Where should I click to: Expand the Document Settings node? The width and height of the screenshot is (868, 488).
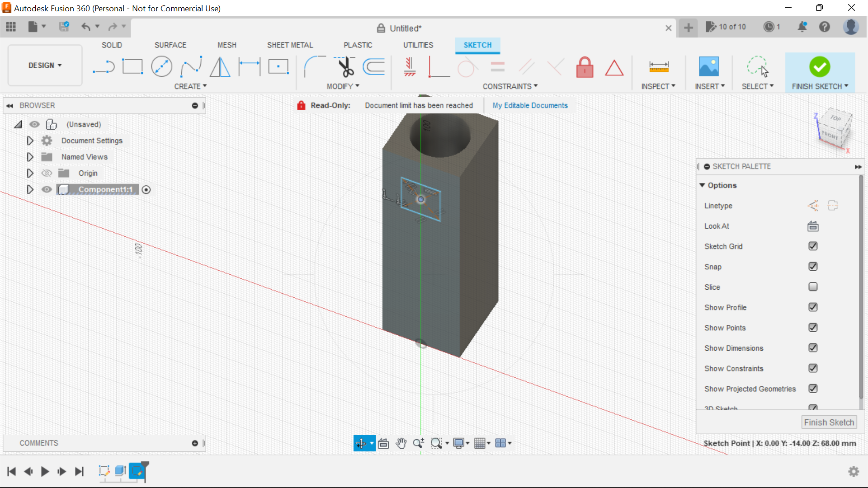pos(30,141)
